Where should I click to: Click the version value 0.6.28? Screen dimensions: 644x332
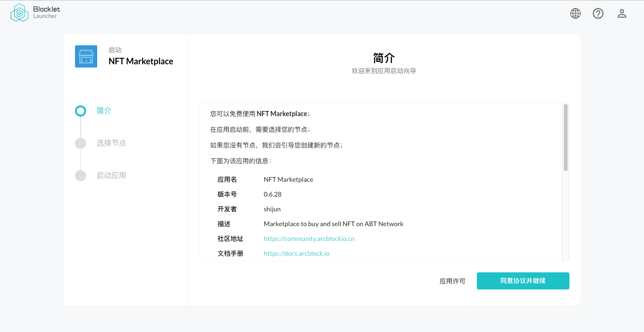click(273, 194)
